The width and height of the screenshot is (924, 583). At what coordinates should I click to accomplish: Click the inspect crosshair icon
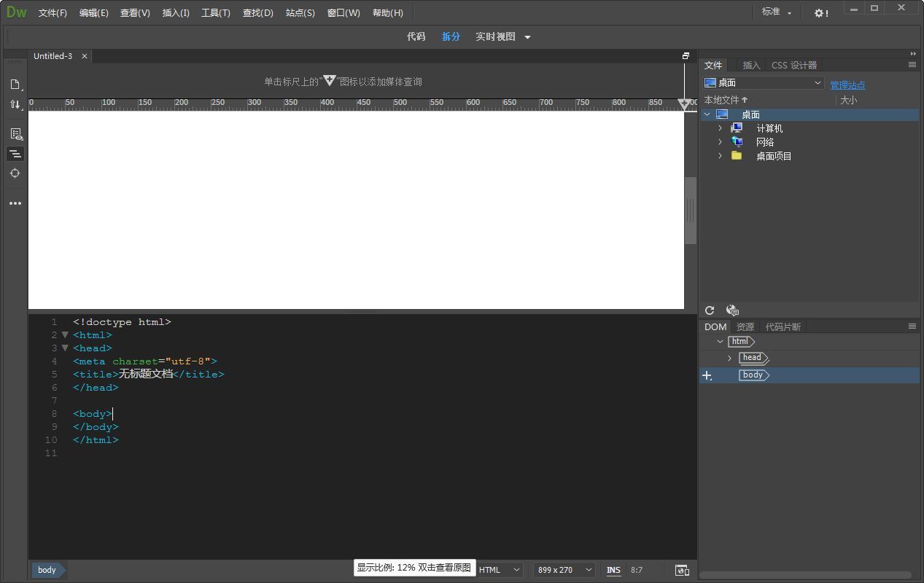click(x=15, y=173)
